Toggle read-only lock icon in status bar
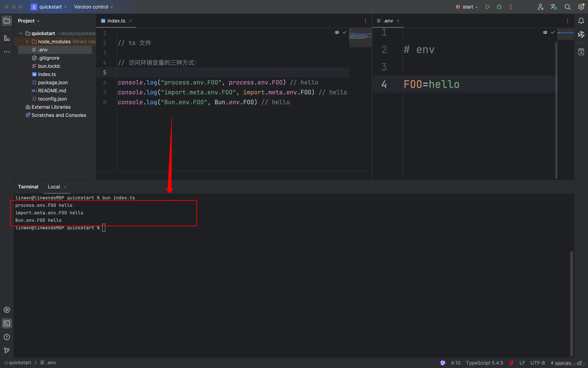The image size is (588, 368). 579,363
